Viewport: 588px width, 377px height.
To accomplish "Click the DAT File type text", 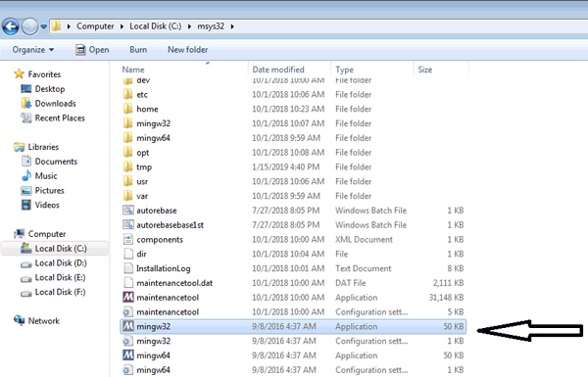I will click(350, 283).
